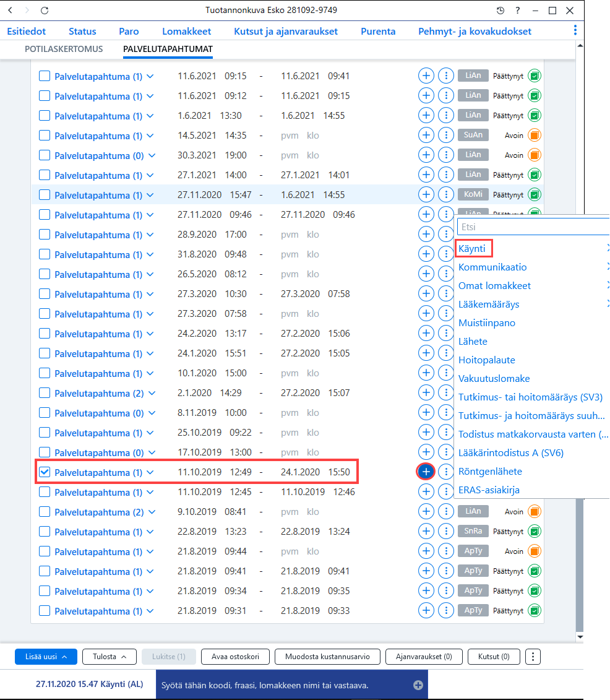The height and width of the screenshot is (700, 610).
Task: Open the history clock icon
Action: 500,11
